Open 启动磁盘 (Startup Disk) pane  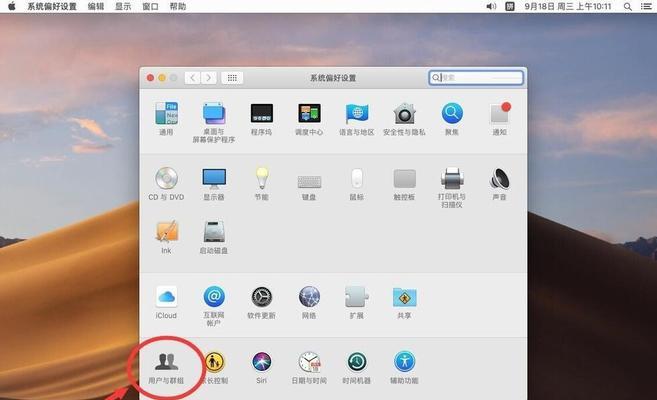coord(214,237)
